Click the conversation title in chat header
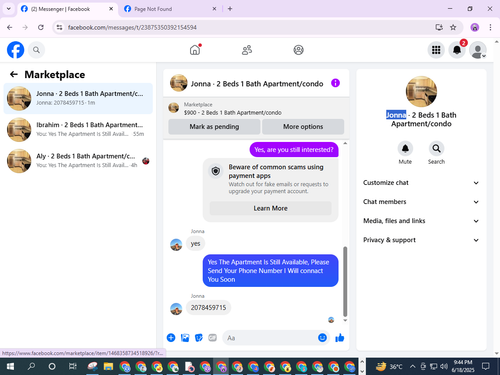This screenshot has height=375, width=500. click(257, 84)
